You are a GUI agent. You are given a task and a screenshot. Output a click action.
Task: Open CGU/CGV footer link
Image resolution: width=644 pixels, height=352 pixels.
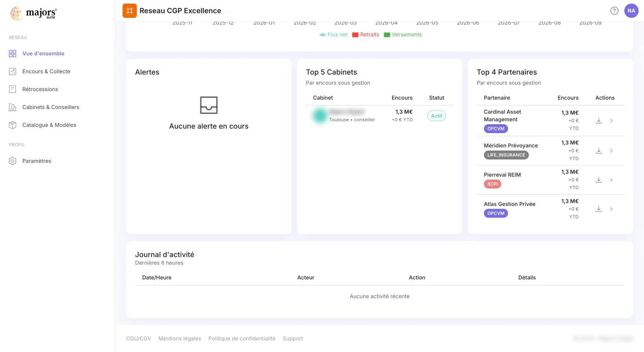(x=139, y=339)
